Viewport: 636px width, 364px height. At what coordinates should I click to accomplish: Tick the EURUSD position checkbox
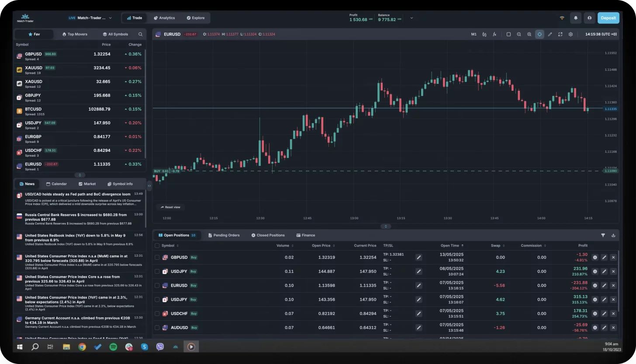(157, 285)
